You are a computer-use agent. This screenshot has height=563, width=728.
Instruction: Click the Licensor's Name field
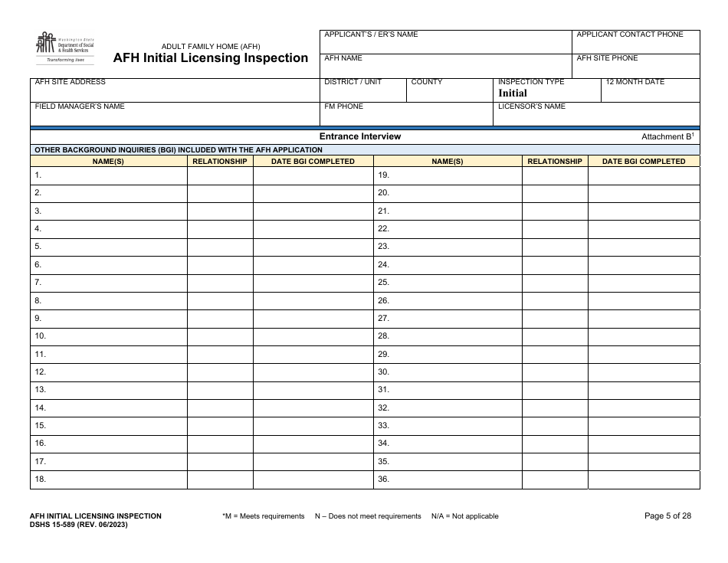click(594, 113)
